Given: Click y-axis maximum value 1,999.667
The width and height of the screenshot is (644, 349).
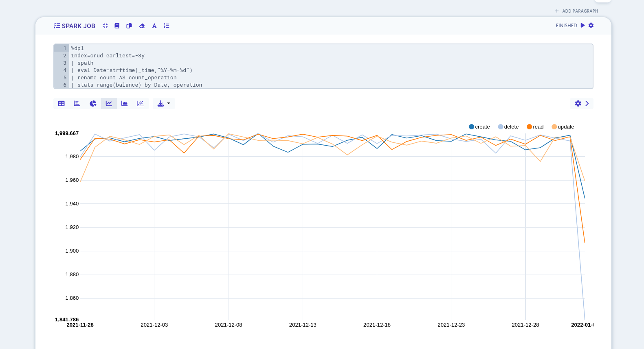Looking at the screenshot, I should (67, 133).
